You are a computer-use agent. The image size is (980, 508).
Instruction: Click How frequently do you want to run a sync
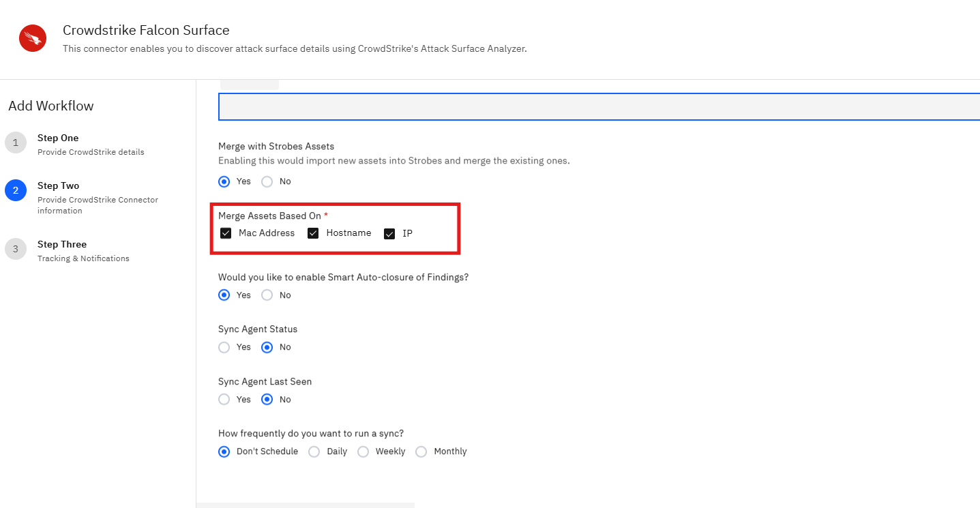point(311,433)
